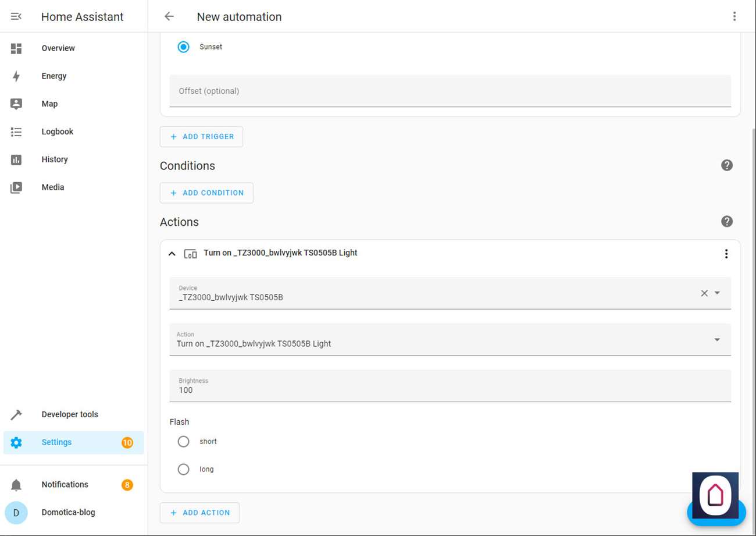Choose the short Flash option
This screenshot has height=536, width=756.
click(x=184, y=442)
